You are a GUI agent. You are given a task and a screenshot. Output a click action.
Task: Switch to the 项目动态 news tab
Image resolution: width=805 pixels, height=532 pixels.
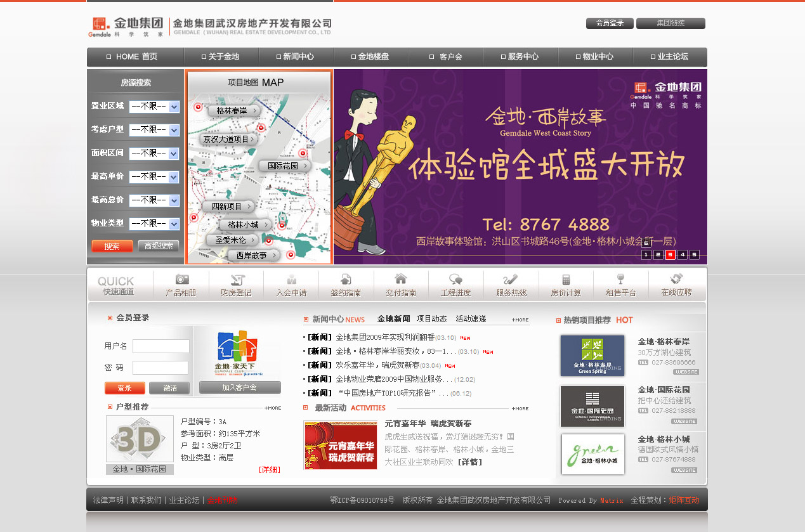(x=432, y=319)
